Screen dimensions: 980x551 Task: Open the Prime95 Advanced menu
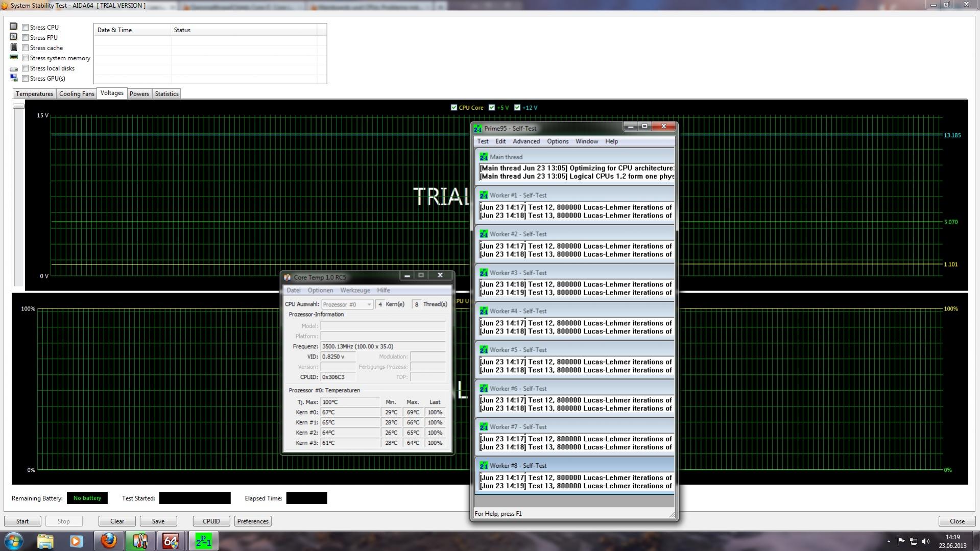(526, 141)
